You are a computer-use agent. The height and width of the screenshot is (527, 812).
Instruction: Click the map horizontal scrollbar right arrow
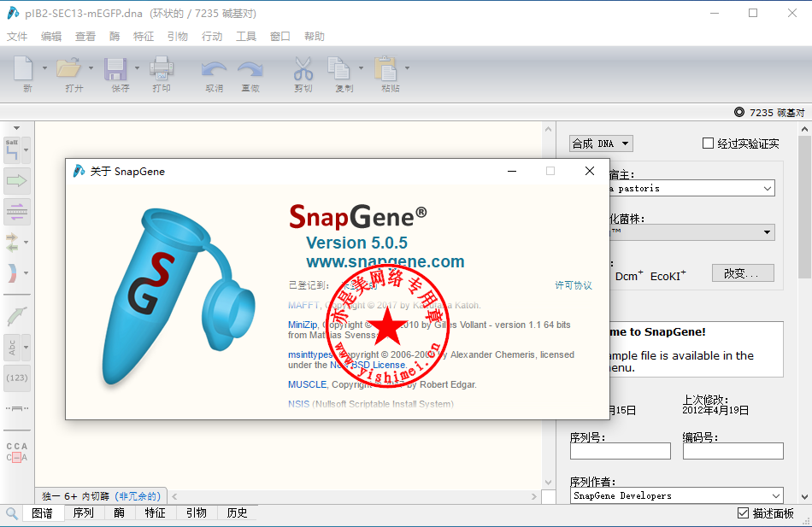click(534, 496)
